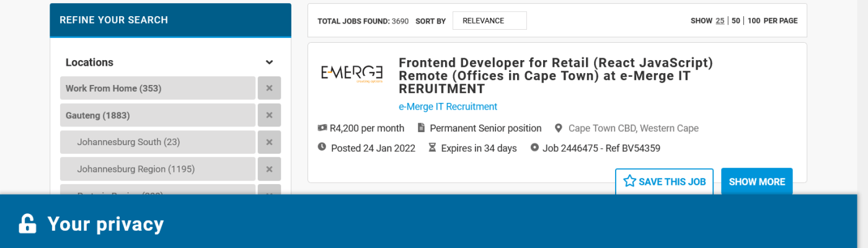This screenshot has height=248, width=868.
Task: Click the Save This Job button
Action: 664,182
